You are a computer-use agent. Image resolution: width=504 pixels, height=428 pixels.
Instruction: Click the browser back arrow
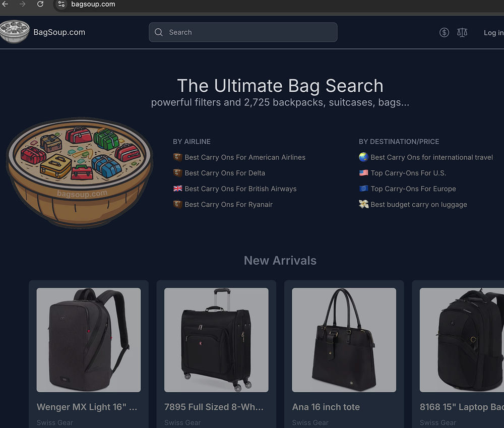5,4
